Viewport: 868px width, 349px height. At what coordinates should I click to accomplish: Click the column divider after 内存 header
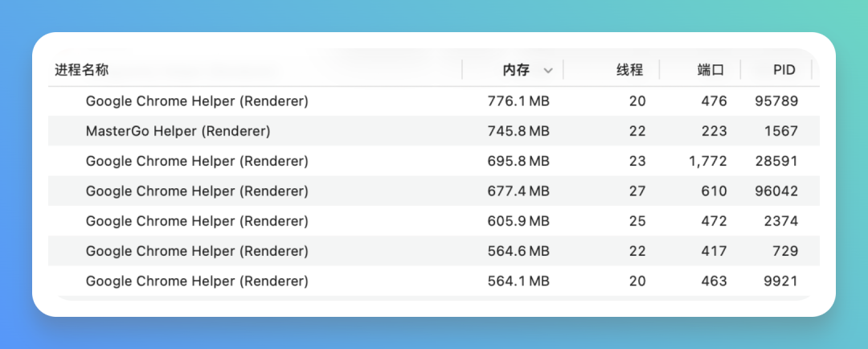[x=563, y=70]
